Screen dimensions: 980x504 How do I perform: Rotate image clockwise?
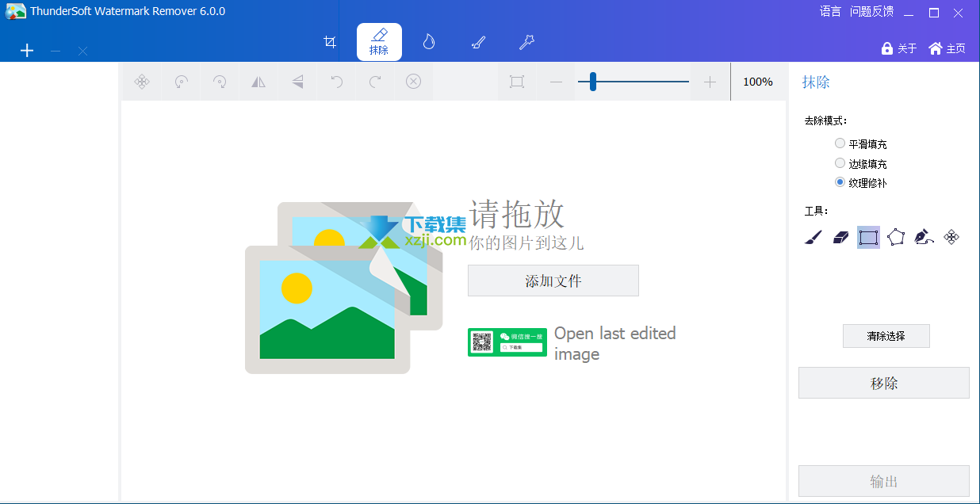(x=220, y=82)
